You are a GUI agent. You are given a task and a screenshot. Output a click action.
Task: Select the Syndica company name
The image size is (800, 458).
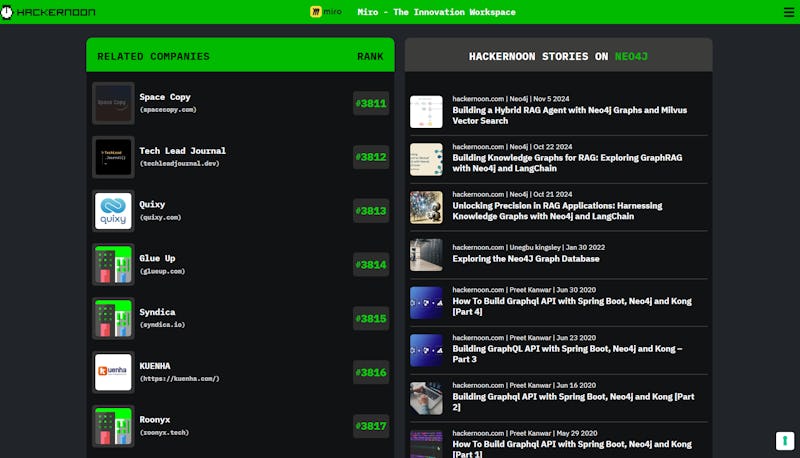pos(157,312)
